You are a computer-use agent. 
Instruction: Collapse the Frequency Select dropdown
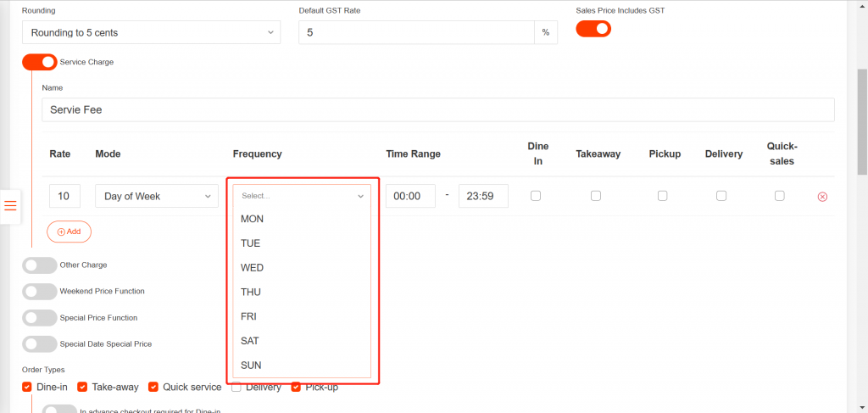(302, 195)
